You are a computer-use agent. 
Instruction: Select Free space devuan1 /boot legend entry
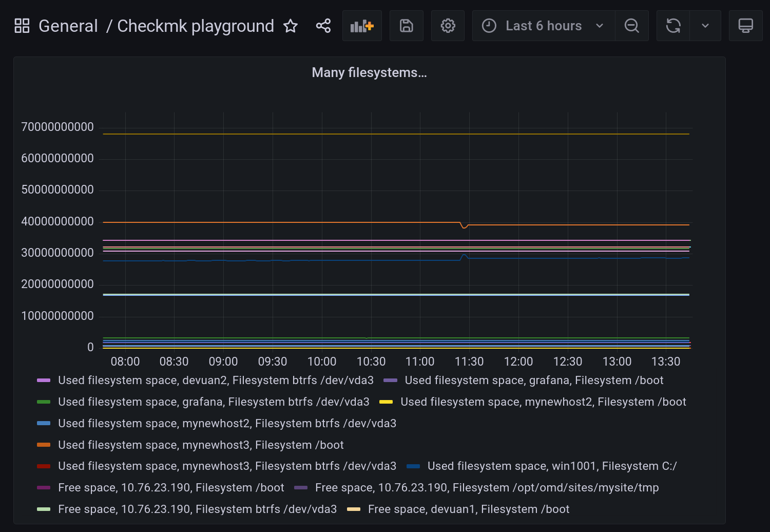pyautogui.click(x=469, y=509)
